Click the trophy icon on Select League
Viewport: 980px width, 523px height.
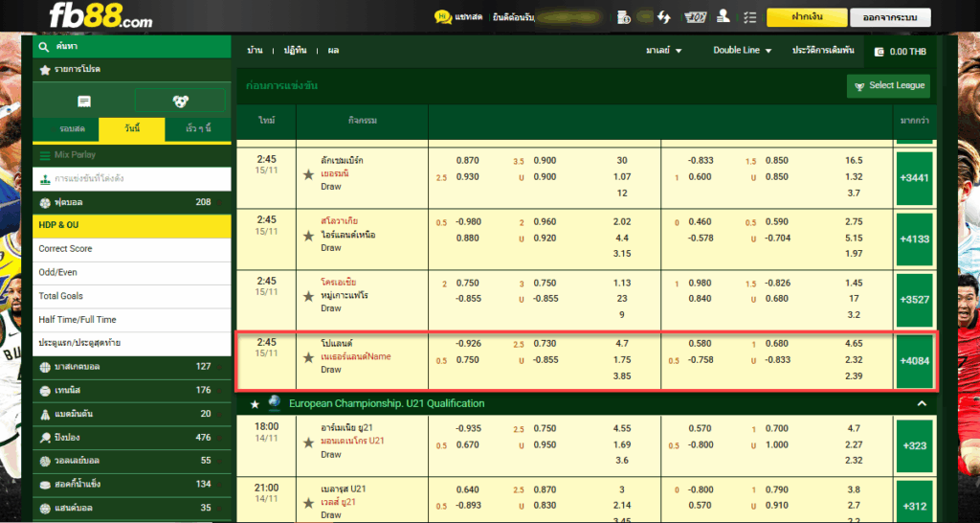[860, 85]
